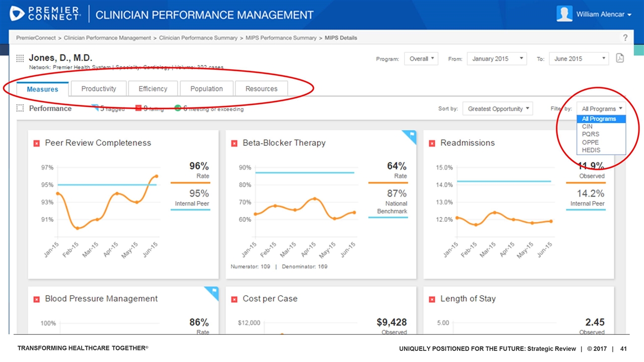This screenshot has width=644, height=362.
Task: Open Length of Stay card title
Action: [x=468, y=299]
